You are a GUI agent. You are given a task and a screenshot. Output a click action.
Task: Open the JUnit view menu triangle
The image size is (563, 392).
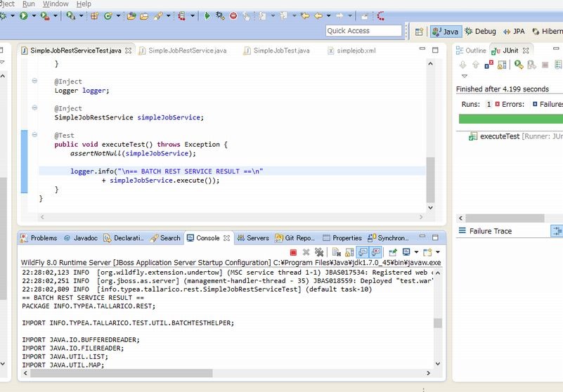tap(464, 76)
